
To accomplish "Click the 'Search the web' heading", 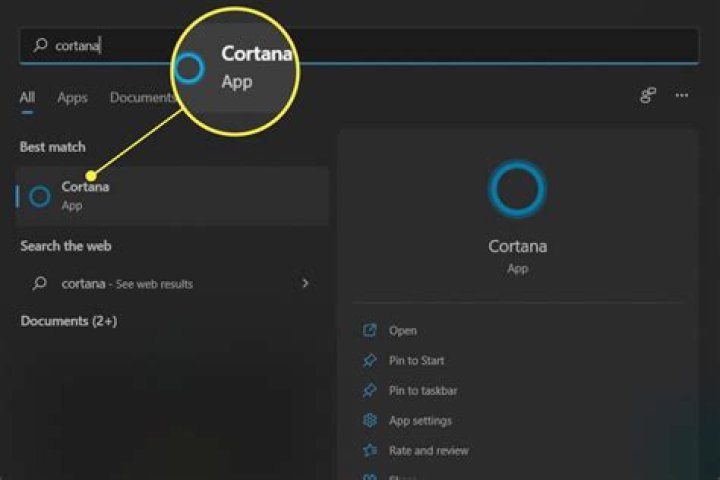I will [66, 246].
